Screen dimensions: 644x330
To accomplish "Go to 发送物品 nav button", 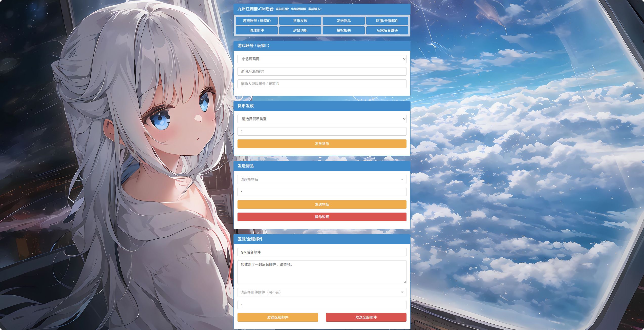I will 344,21.
